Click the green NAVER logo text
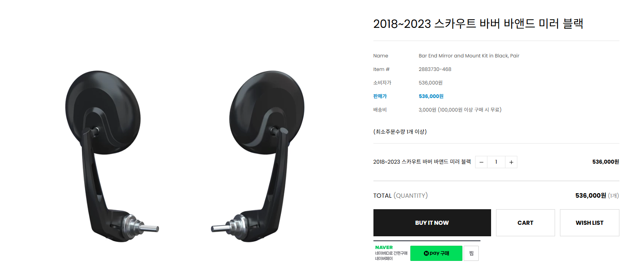This screenshot has height=265, width=644. [x=384, y=247]
